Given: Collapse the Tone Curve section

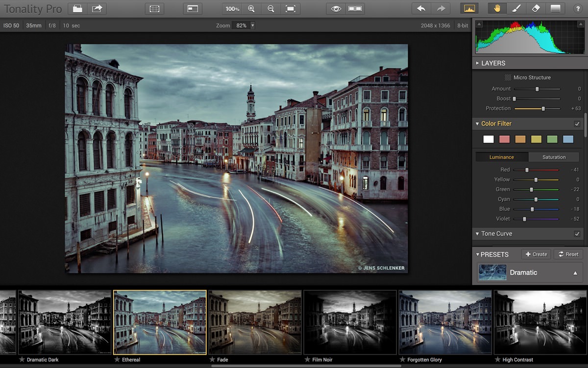Looking at the screenshot, I should click(x=477, y=234).
